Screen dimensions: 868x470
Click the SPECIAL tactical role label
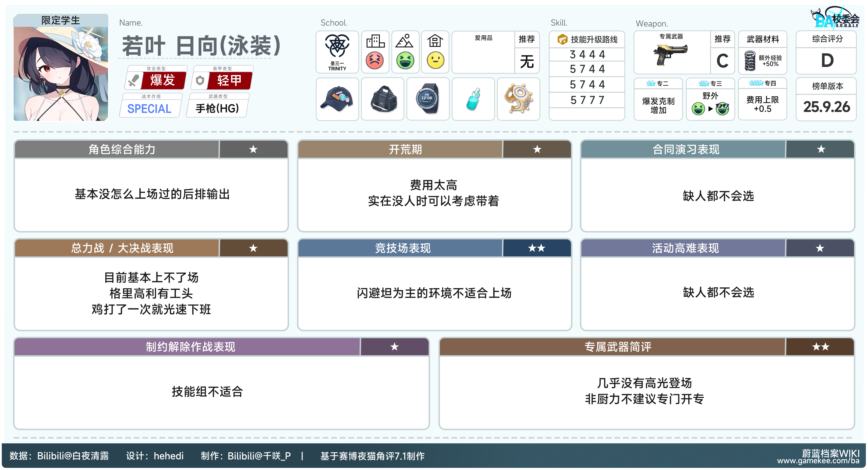[149, 109]
